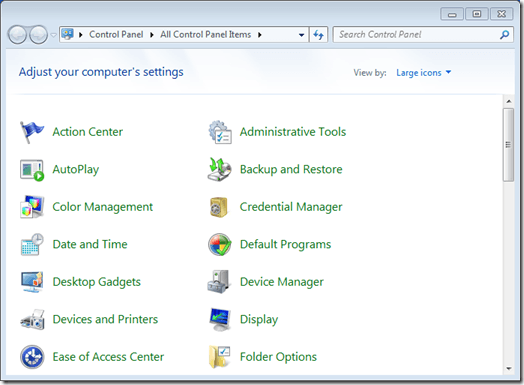Click the Credential Manager safe icon
Screen dimensions: 524x385
[219, 207]
